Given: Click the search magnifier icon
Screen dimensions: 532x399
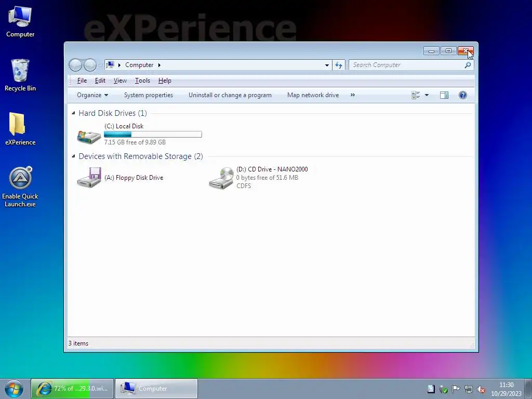Looking at the screenshot, I should [x=468, y=65].
